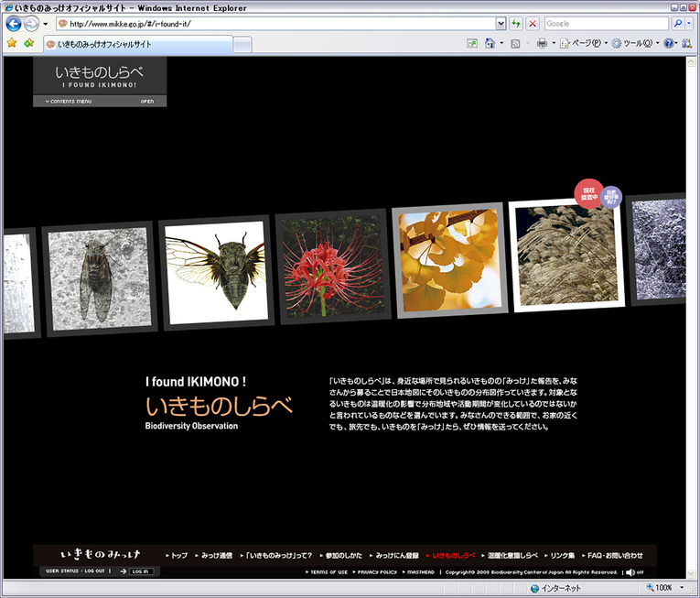Click the browser Back arrow button
Screen dimensions: 700x598
pyautogui.click(x=13, y=24)
